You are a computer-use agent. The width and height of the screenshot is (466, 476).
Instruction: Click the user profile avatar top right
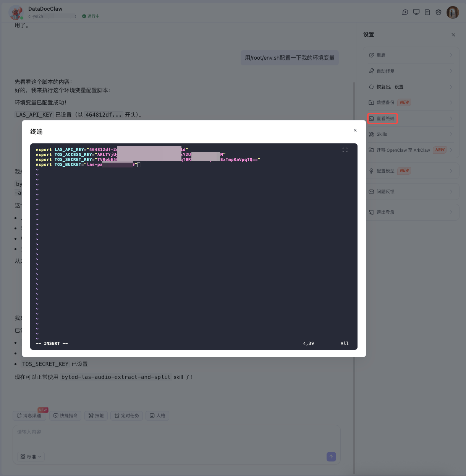tap(453, 12)
